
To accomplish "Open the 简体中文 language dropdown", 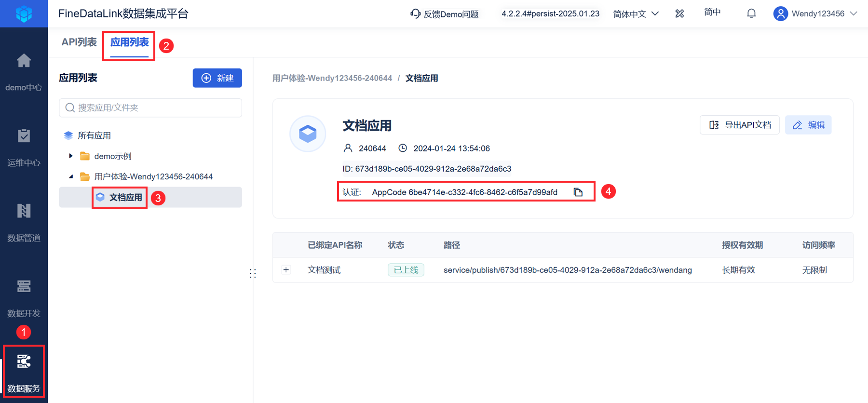I will coord(636,14).
